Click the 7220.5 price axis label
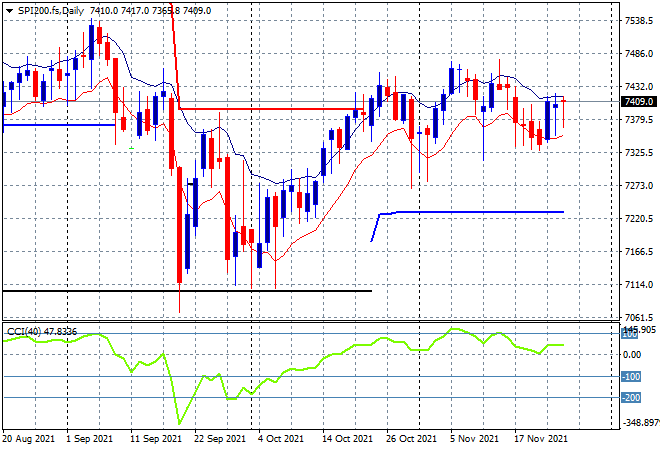The image size is (660, 450). click(639, 218)
